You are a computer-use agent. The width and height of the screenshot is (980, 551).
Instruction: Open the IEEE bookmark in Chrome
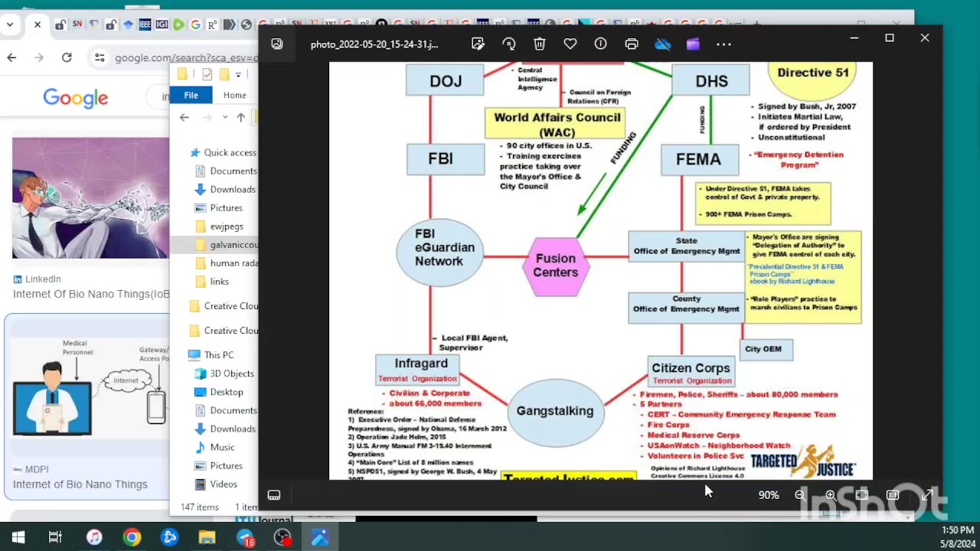click(x=145, y=24)
